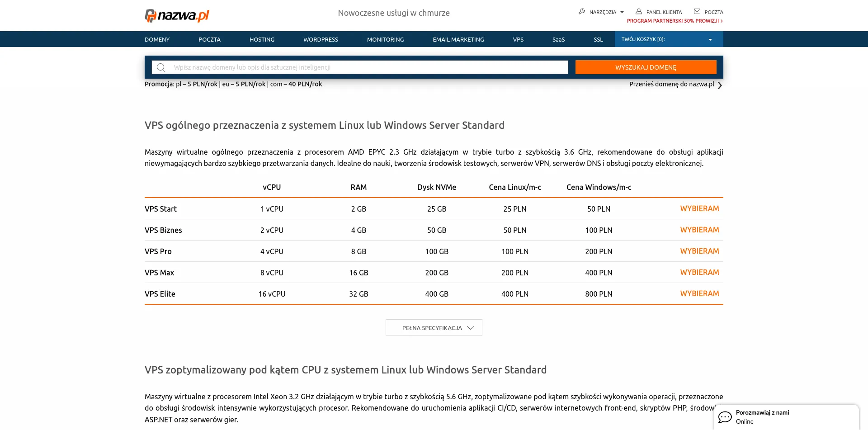
Task: Choose WYBIERAM for VPS Start
Action: (x=700, y=208)
